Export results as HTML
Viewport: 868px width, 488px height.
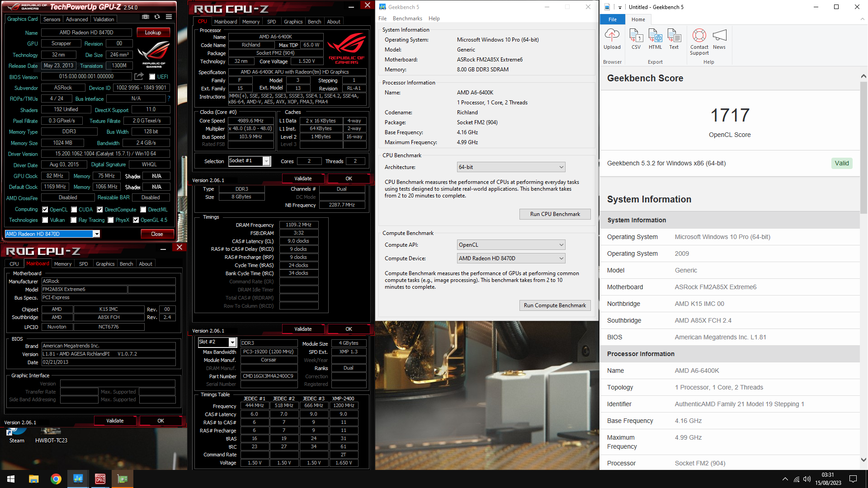coord(655,39)
